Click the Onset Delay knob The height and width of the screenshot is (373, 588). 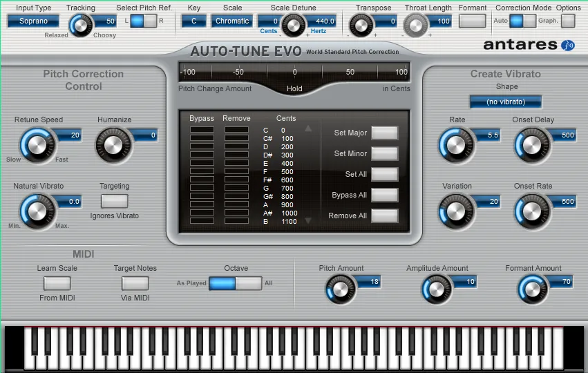pyautogui.click(x=532, y=146)
